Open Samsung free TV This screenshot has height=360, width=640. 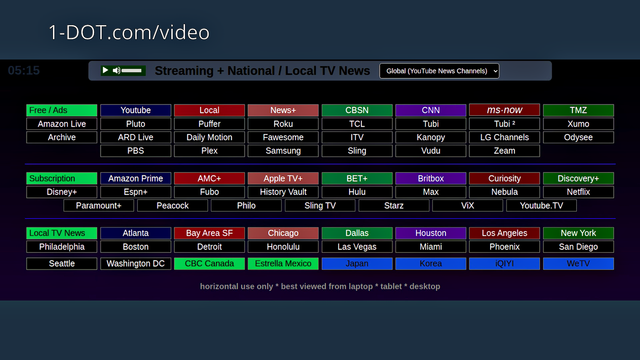pyautogui.click(x=283, y=151)
